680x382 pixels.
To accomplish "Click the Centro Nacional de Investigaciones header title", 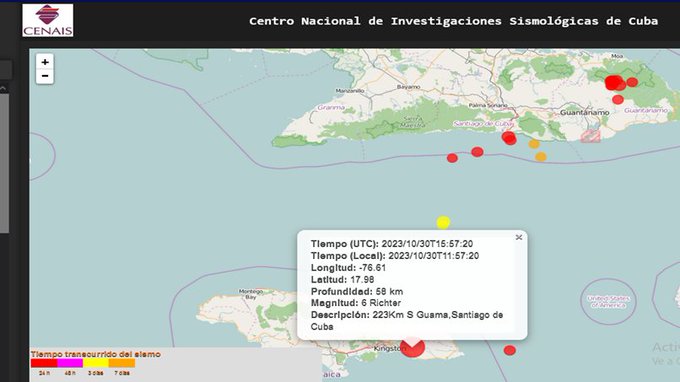I will tap(454, 21).
